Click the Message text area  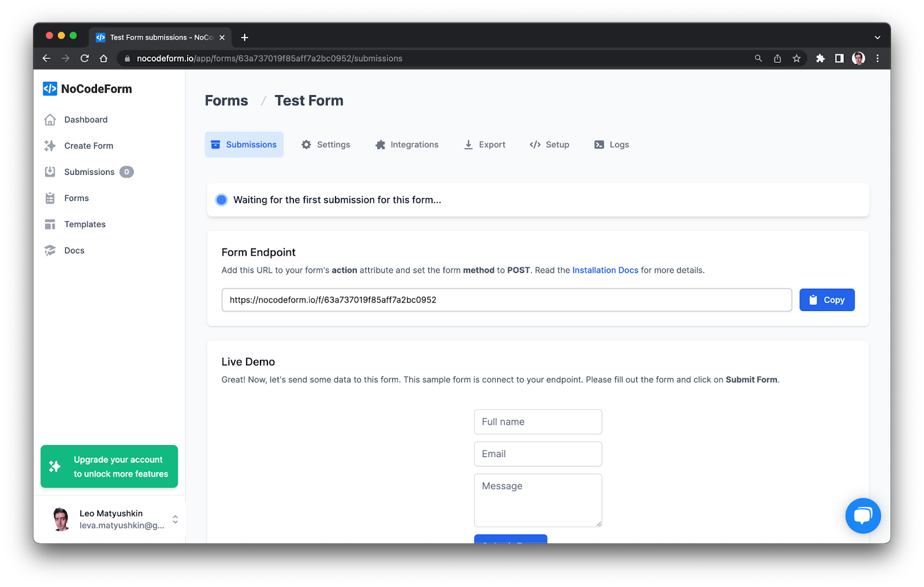point(538,500)
